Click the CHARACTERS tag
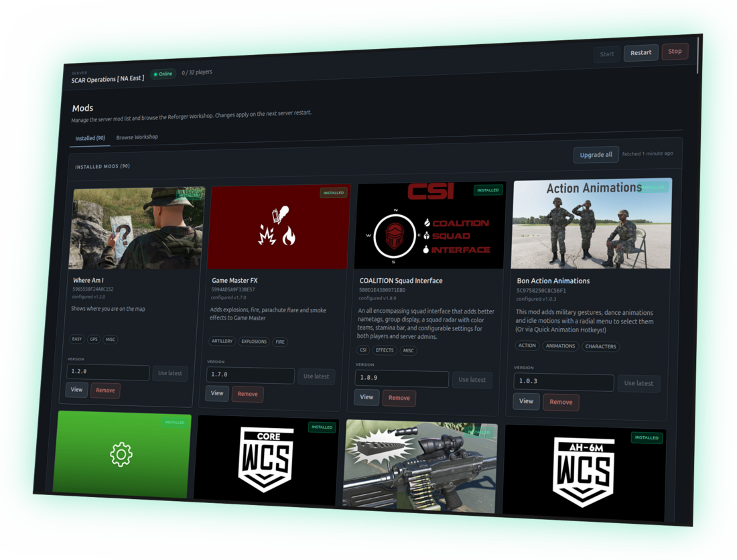Image resolution: width=737 pixels, height=560 pixels. point(600,347)
